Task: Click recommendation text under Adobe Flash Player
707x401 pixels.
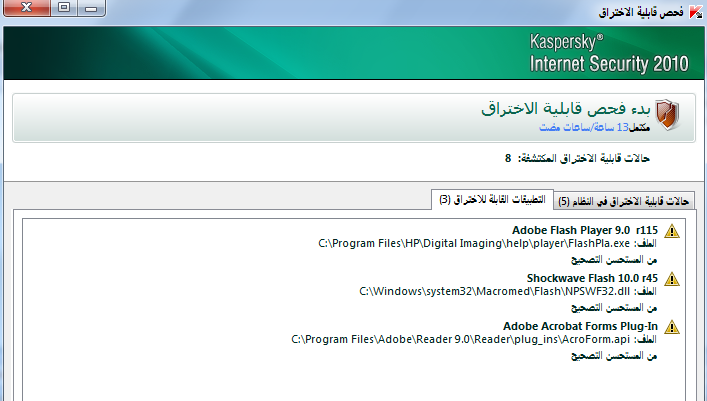Action: [614, 260]
